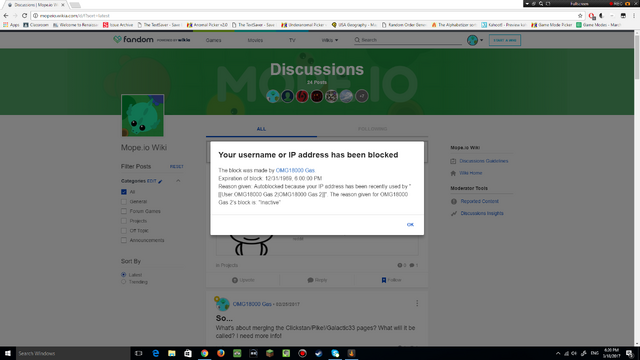Open Chrome from the taskbar
Screen dimensions: 640x360
204,353
